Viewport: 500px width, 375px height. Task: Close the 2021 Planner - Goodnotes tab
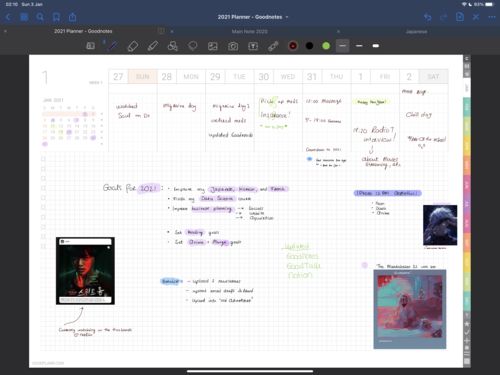(x=5, y=31)
